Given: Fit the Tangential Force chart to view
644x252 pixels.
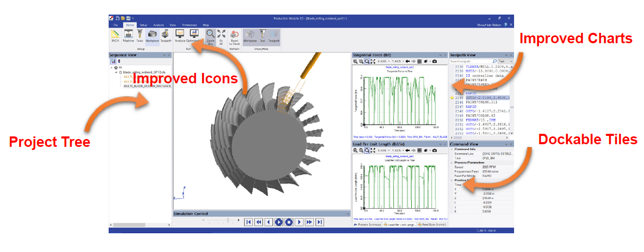Looking at the screenshot, I should coord(373,61).
